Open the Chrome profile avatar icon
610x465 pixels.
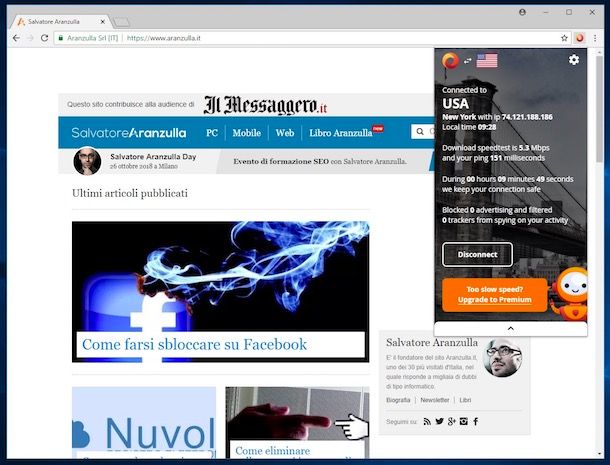click(x=522, y=12)
